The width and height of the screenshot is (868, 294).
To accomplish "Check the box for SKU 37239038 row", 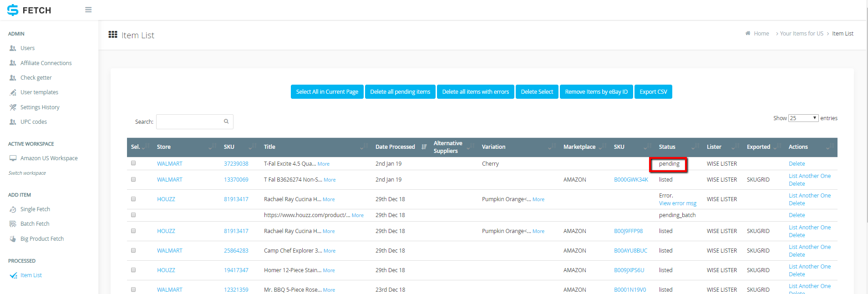I will click(x=133, y=163).
